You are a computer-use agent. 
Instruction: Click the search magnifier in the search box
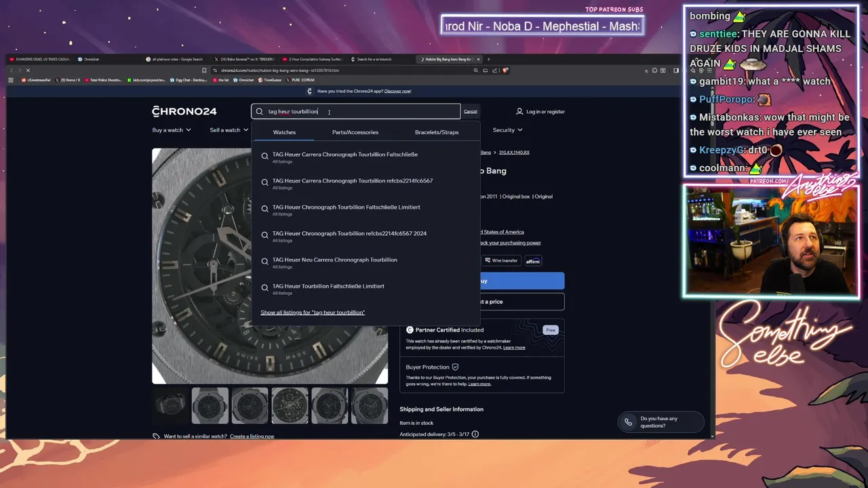tap(259, 112)
